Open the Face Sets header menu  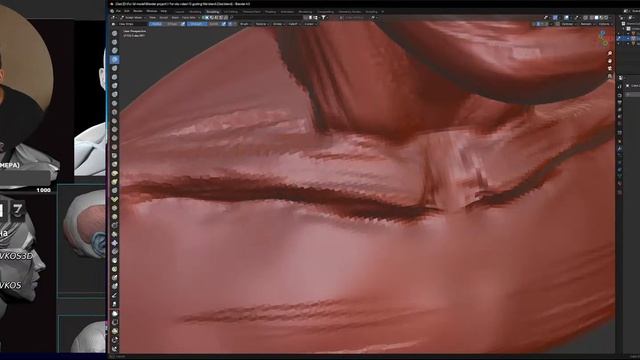189,18
